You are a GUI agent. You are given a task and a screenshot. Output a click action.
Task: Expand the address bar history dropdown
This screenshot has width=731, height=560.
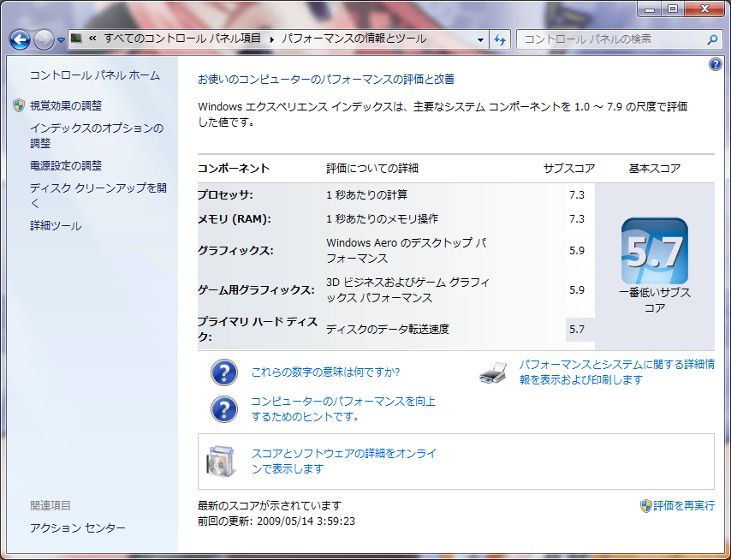[x=481, y=39]
